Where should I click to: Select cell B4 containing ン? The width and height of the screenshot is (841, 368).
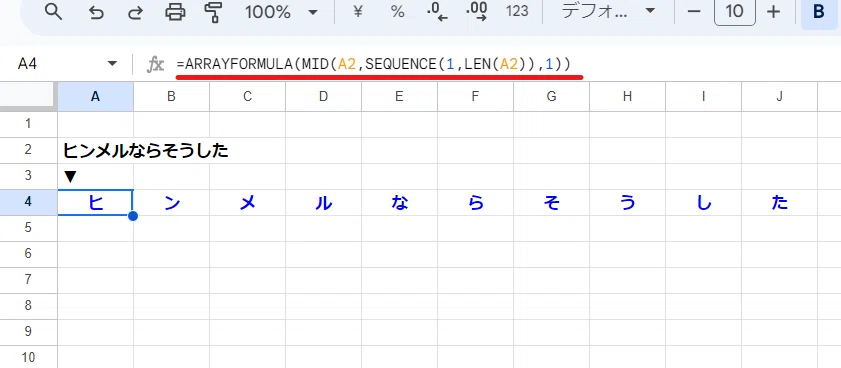(172, 203)
